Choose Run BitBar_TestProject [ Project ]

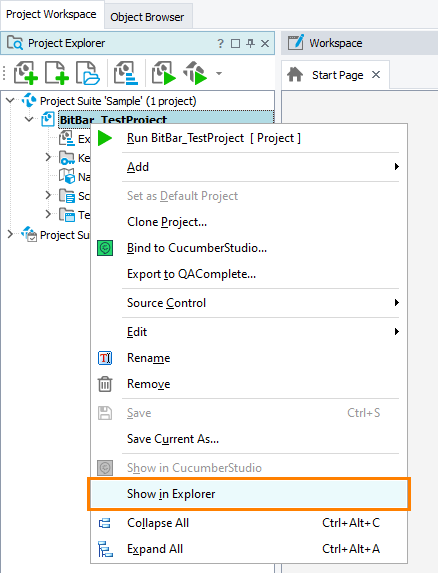pos(248,138)
